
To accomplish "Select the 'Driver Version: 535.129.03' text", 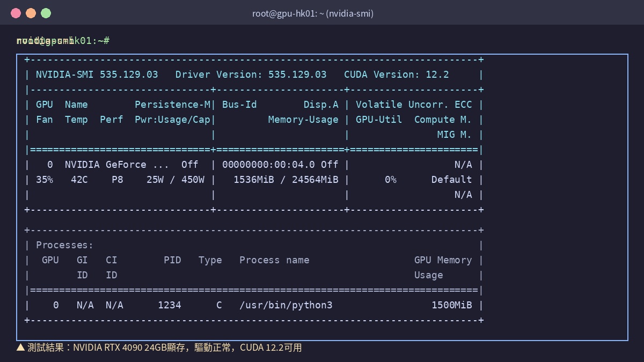I will coord(251,75).
